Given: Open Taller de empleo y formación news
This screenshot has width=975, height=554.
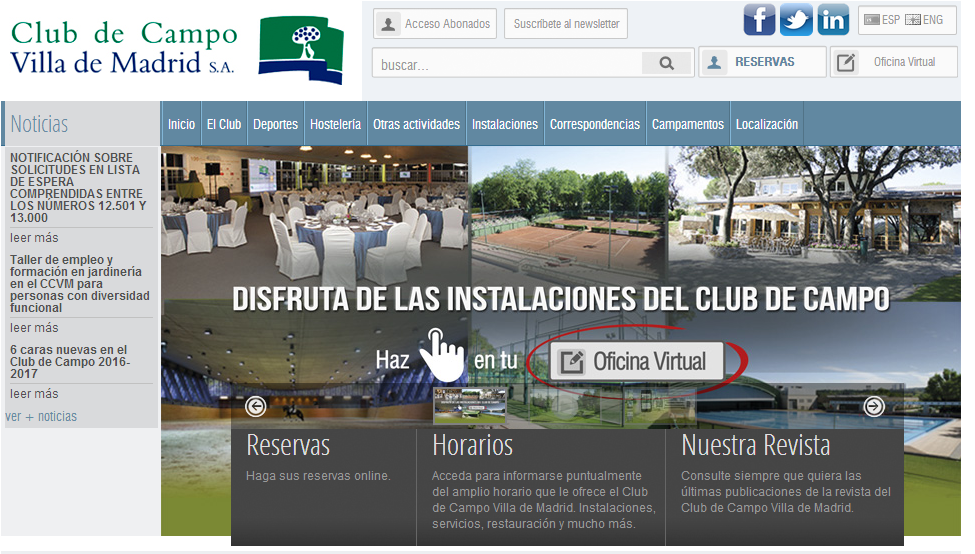Looking at the screenshot, I should point(80,284).
